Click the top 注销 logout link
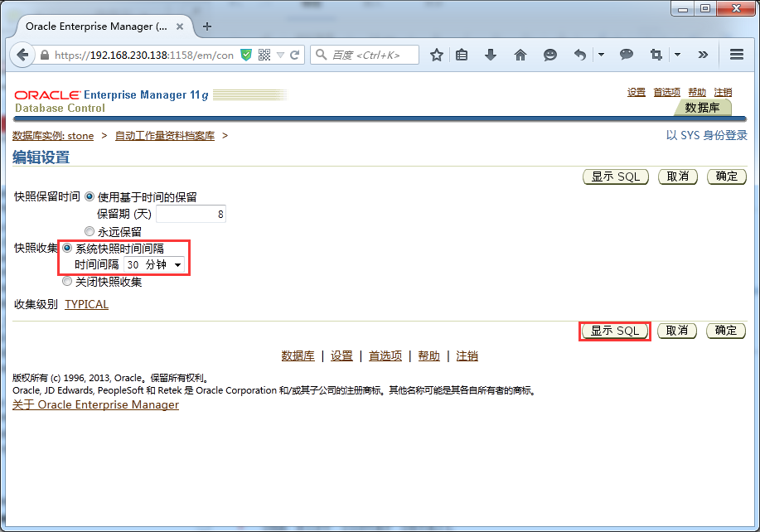This screenshot has width=760, height=532. (x=723, y=92)
